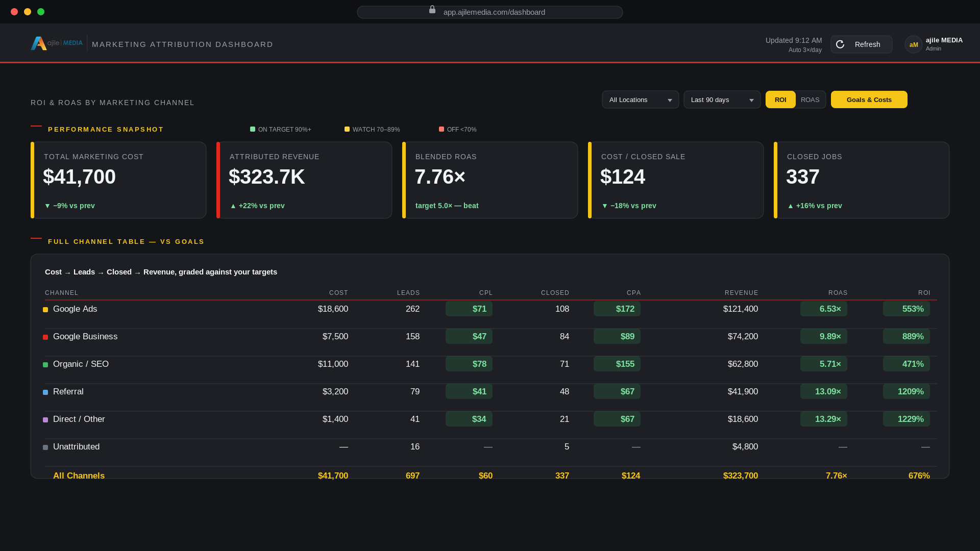This screenshot has height=551, width=980.
Task: Click the Google Ads yellow channel marker
Action: (45, 310)
